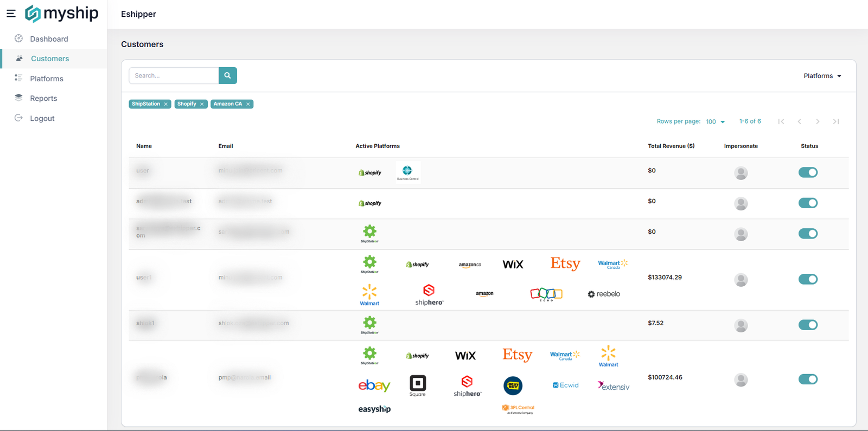
Task: Focus the Search input field
Action: [174, 75]
